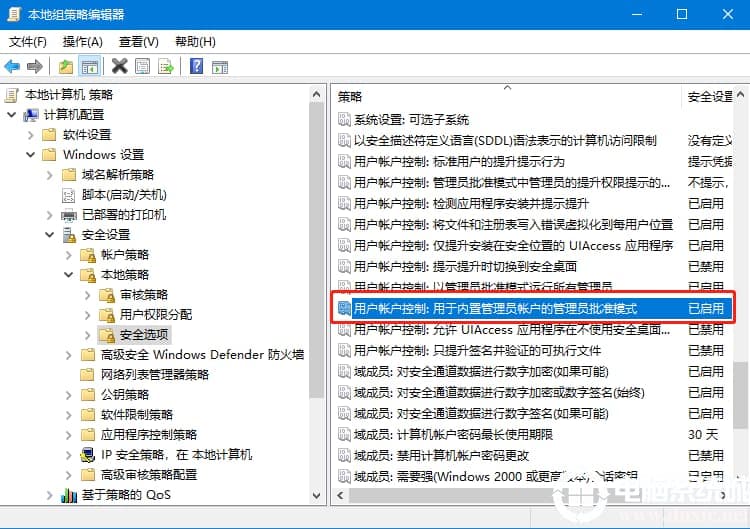Click the 计算机配置 computer icon
The width and height of the screenshot is (750, 529).
coord(31,115)
